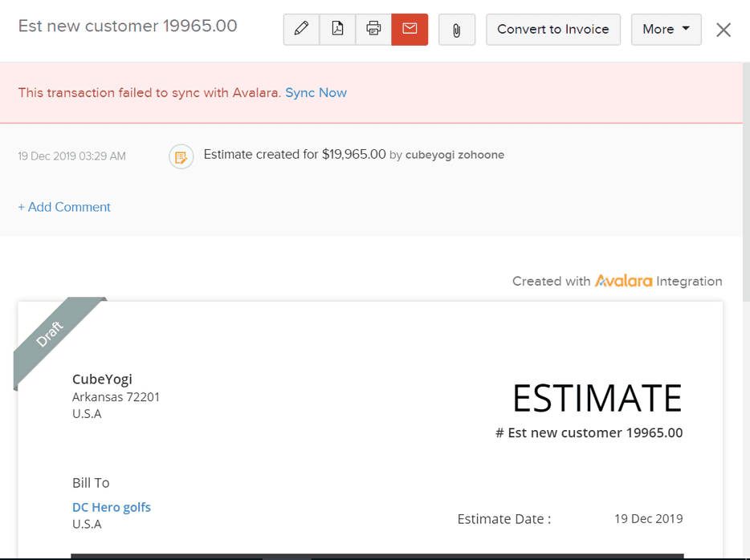This screenshot has height=560, width=750.
Task: Click Sync Now to retry Avalara sync
Action: click(316, 93)
